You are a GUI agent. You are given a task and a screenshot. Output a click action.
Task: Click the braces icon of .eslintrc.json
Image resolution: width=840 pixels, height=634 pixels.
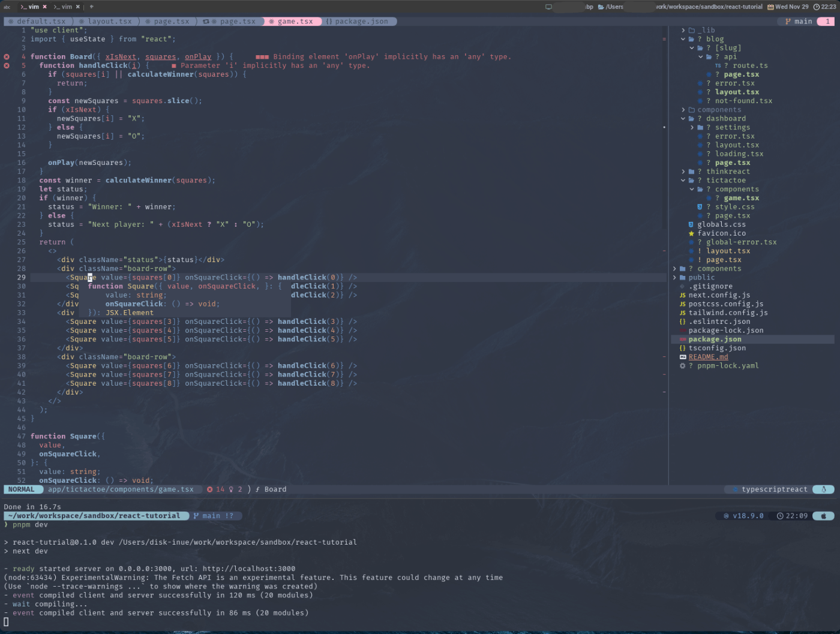[x=683, y=322]
